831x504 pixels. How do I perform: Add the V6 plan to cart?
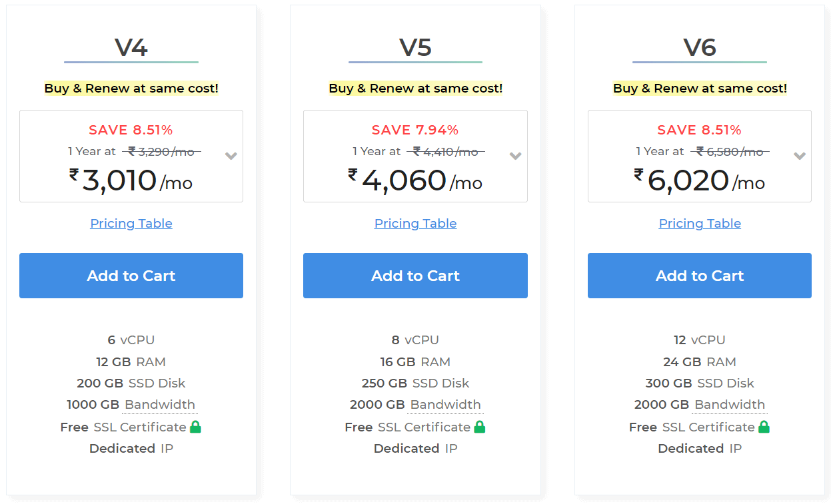pyautogui.click(x=700, y=276)
